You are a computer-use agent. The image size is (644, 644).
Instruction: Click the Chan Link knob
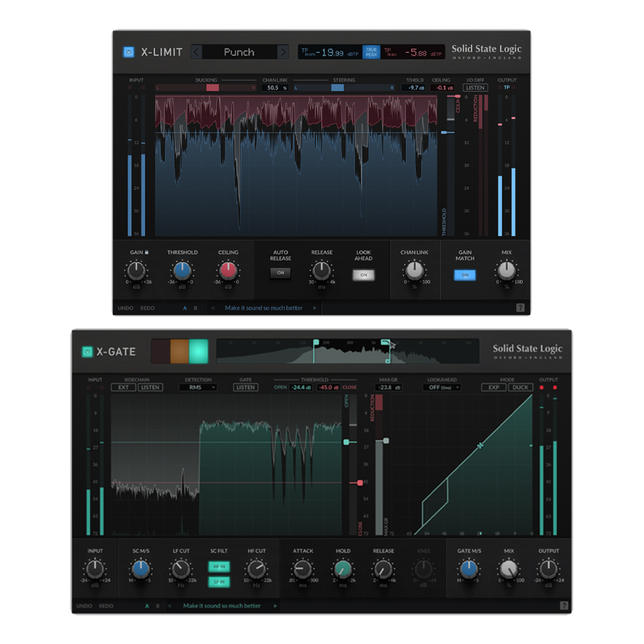click(x=414, y=271)
